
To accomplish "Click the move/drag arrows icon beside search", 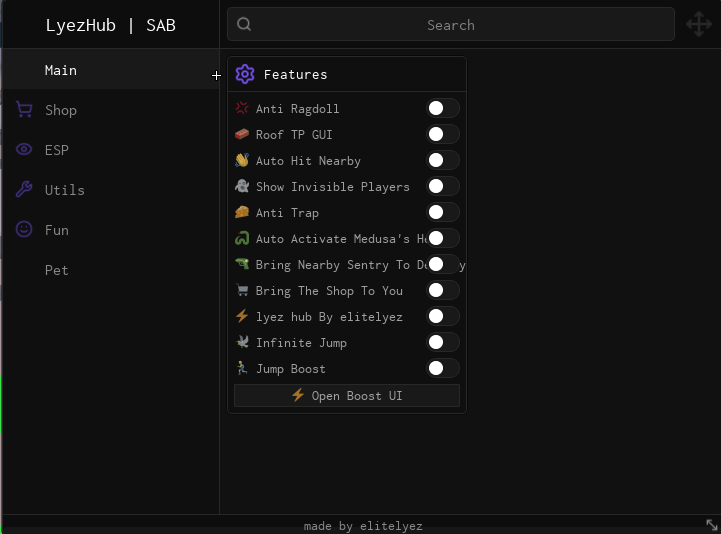I will pos(698,24).
